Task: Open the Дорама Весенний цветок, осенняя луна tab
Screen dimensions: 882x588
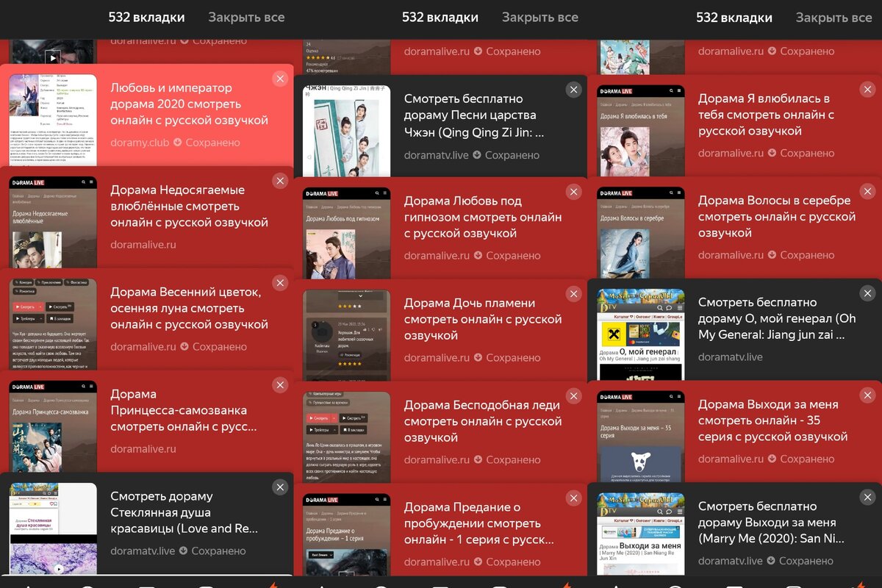Action: pos(189,308)
